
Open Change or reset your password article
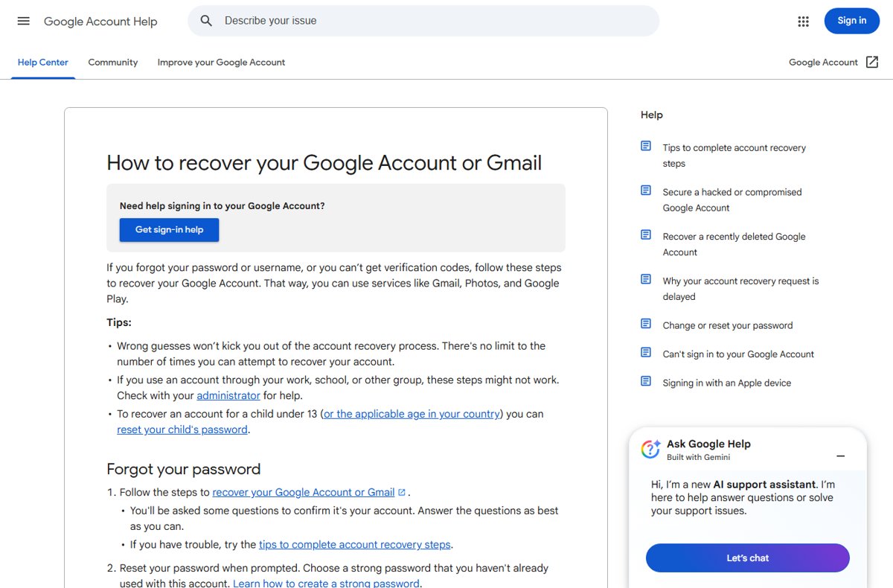[x=728, y=325]
